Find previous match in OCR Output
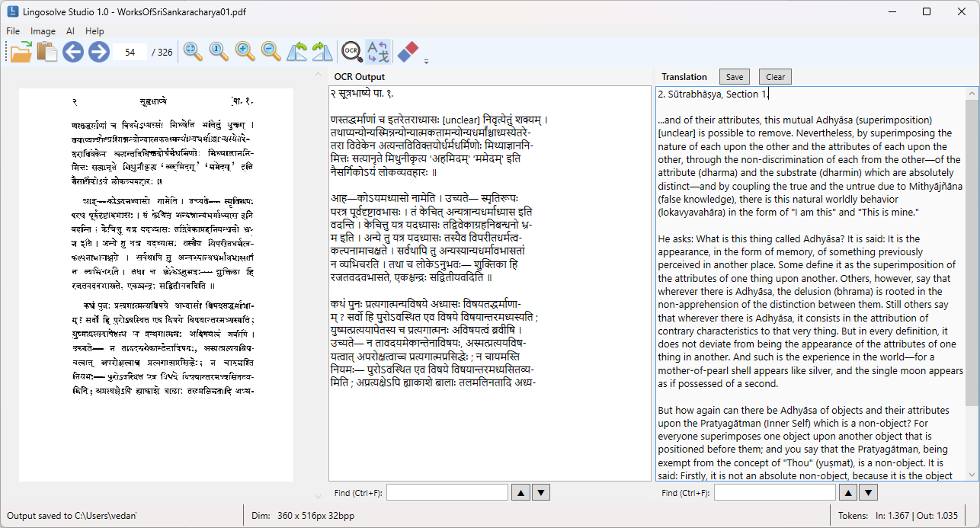Viewport: 980px width, 528px height. coord(520,492)
